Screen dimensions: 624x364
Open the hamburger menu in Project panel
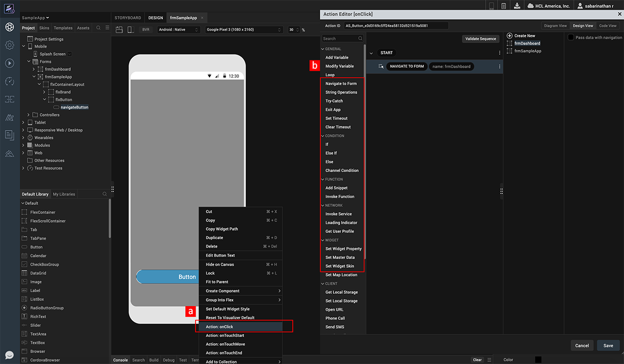coord(107,28)
